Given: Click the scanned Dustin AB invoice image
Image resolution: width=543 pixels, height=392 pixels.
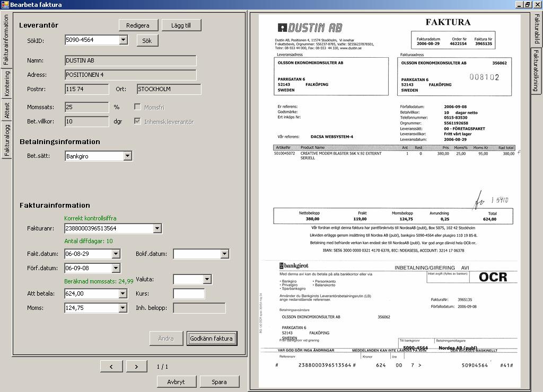Looking at the screenshot, I should (390, 201).
